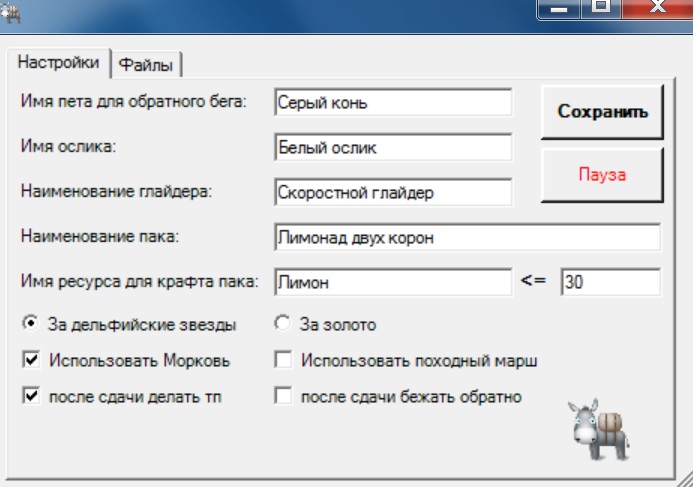Uncheck "Использовать Морковь" checkbox
694x487 pixels.
31,360
